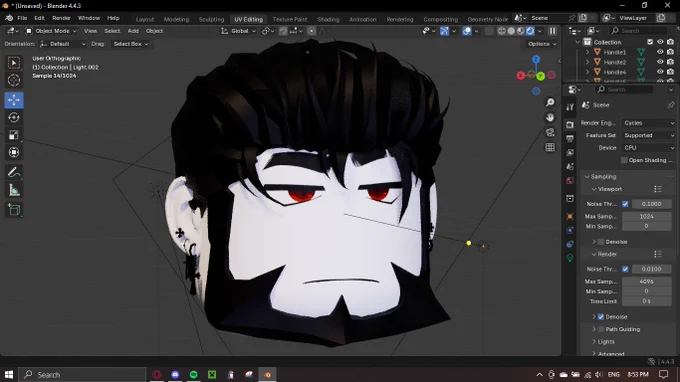
Task: Open Device CPU dropdown
Action: click(x=649, y=147)
